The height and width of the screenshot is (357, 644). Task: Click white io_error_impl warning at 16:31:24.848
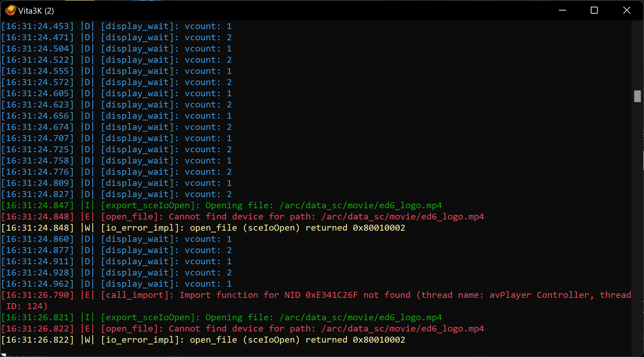pos(203,228)
